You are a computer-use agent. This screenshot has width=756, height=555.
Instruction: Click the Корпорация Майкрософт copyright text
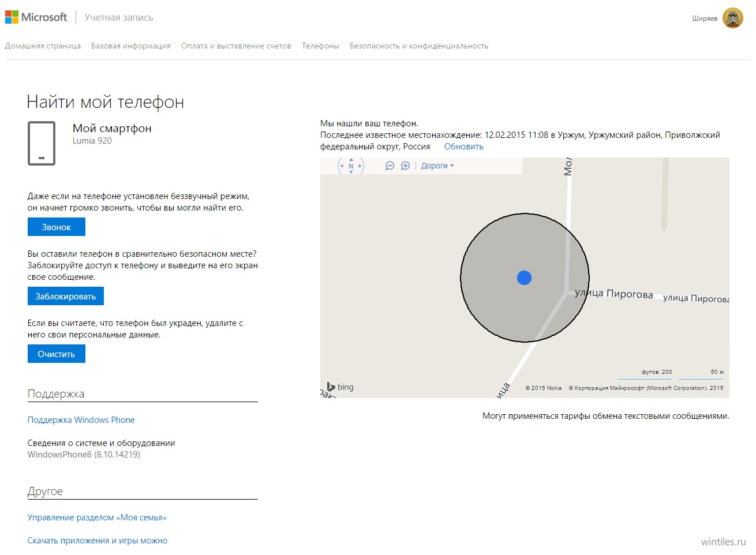[646, 388]
